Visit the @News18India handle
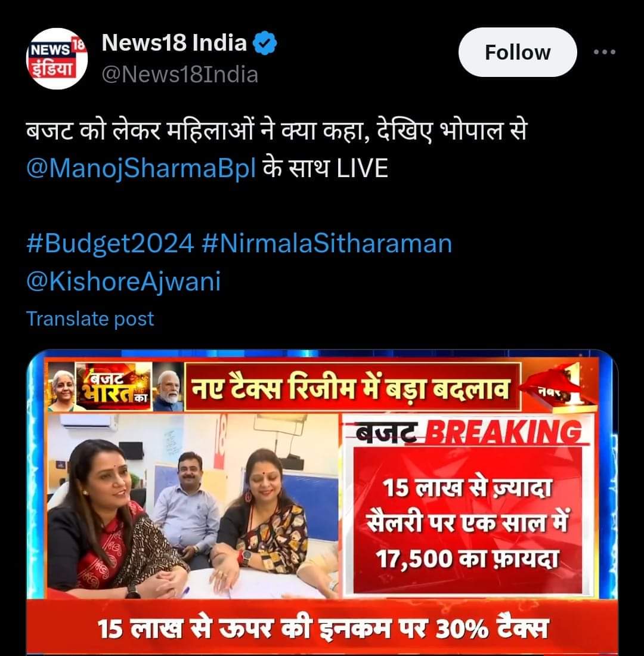 [180, 75]
